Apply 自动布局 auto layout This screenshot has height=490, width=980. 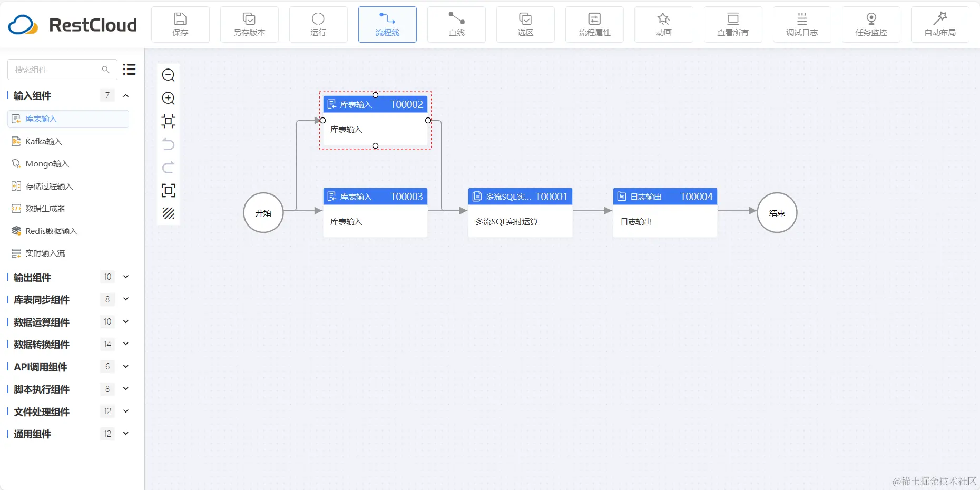coord(940,24)
